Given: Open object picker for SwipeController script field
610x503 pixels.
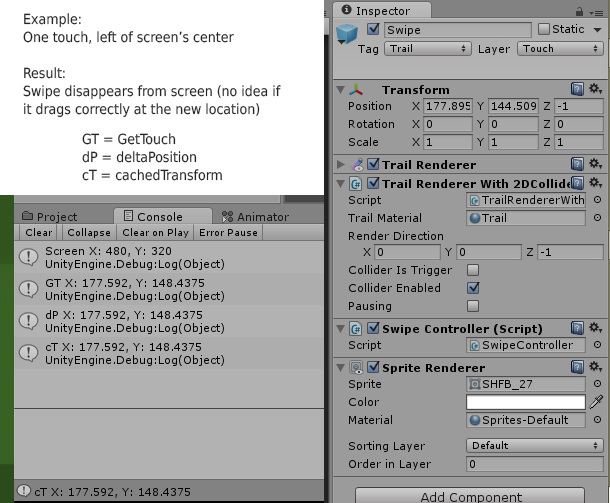Looking at the screenshot, I should pyautogui.click(x=598, y=345).
